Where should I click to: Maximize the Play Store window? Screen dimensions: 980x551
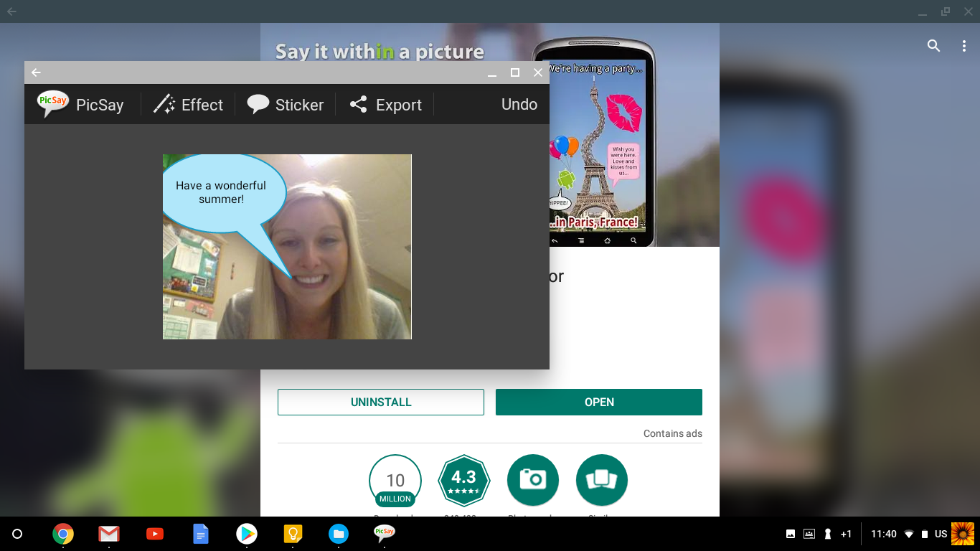(946, 11)
